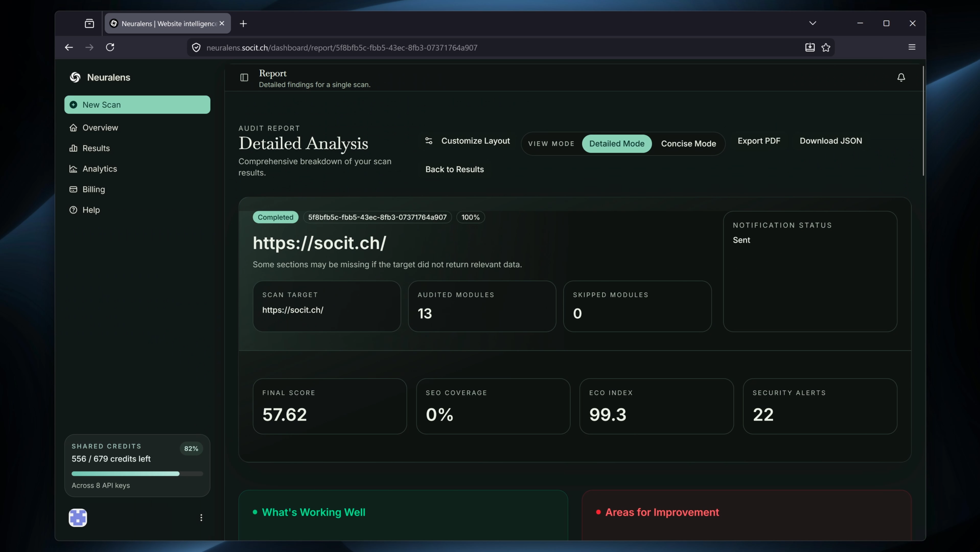Click Skipped Modules value 0
This screenshot has height=552, width=980.
[577, 314]
